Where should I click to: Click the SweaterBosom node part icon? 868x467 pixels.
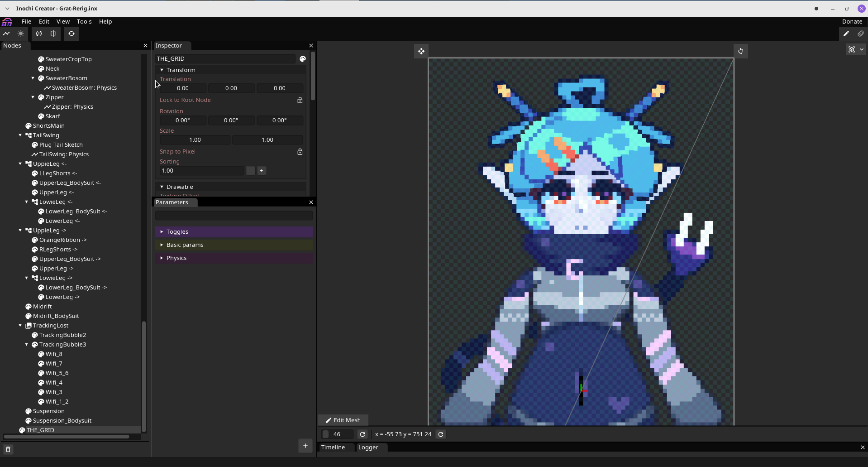click(41, 78)
